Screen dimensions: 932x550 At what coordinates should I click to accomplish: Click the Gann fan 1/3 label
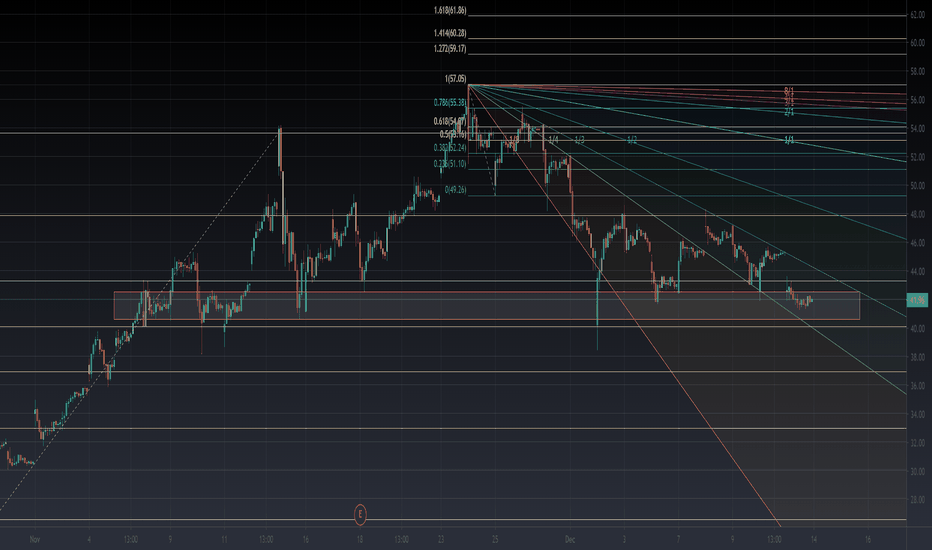(x=580, y=140)
